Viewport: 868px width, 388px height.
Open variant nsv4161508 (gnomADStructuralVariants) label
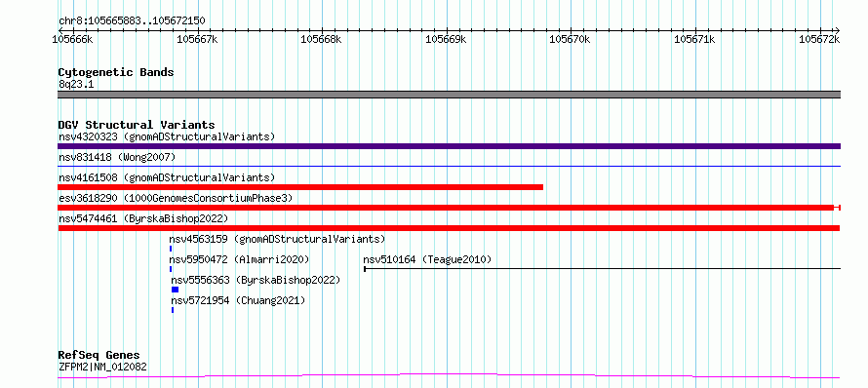click(167, 177)
